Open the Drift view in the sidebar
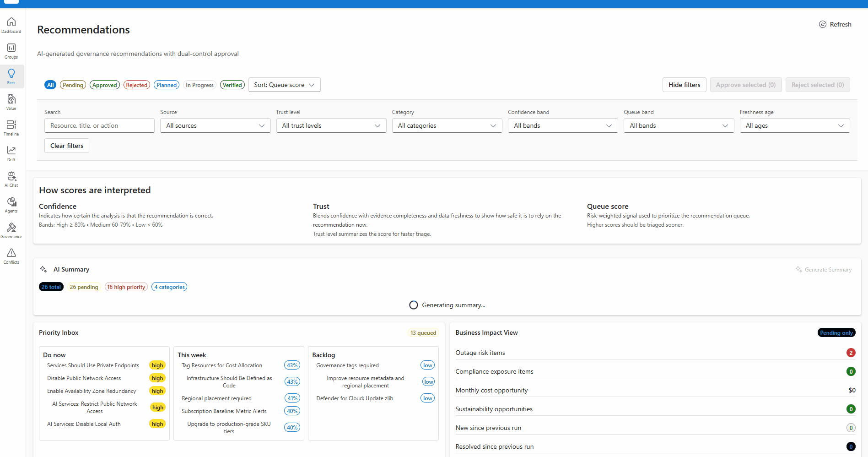 (11, 152)
